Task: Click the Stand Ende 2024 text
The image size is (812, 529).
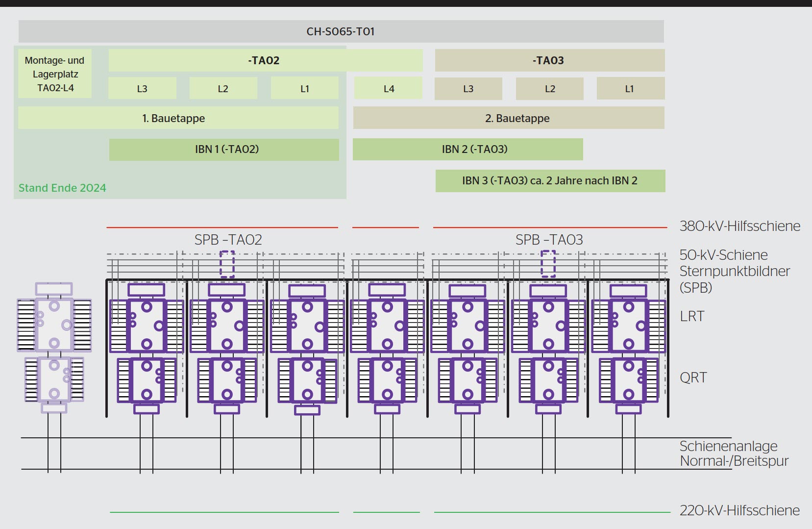Action: coord(62,188)
